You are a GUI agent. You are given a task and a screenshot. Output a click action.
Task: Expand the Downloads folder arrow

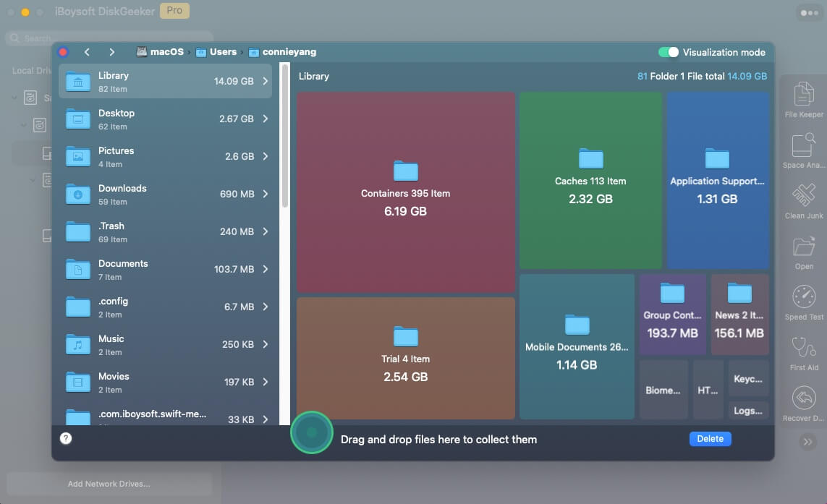click(x=266, y=195)
